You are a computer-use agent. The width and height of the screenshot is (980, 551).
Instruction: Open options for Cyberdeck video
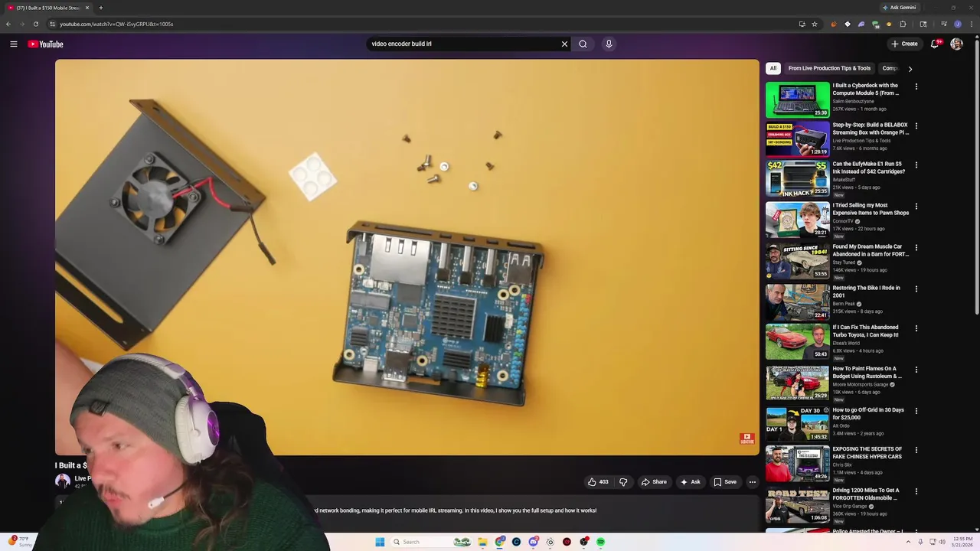point(916,86)
